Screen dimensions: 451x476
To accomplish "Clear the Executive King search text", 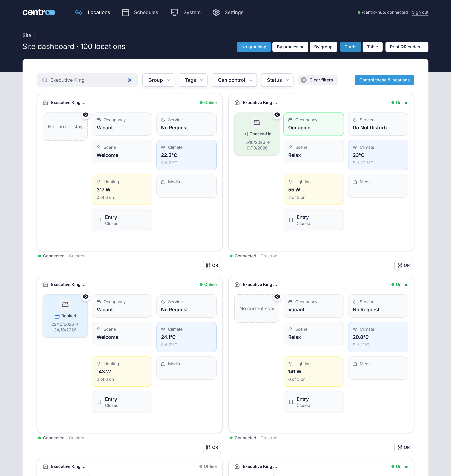I will click(x=130, y=80).
